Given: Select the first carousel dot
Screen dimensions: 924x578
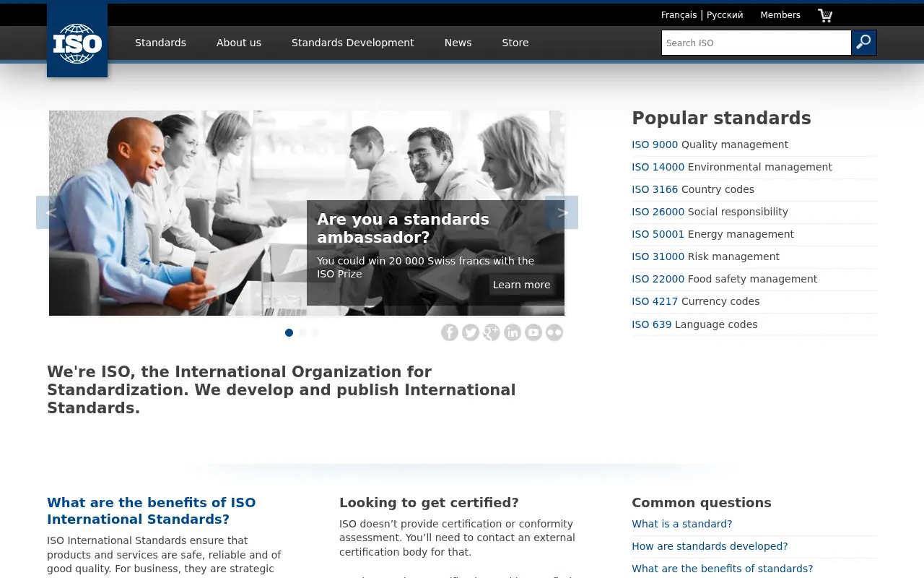Looking at the screenshot, I should pyautogui.click(x=289, y=333).
